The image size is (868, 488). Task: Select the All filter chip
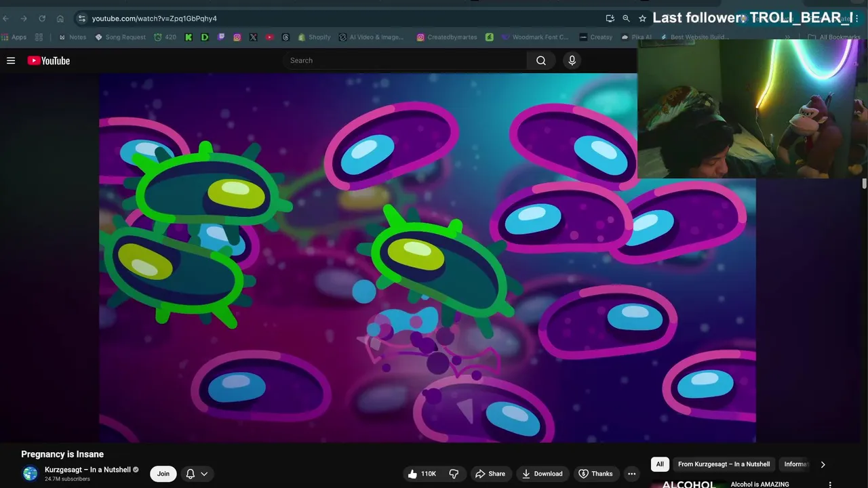(x=660, y=464)
